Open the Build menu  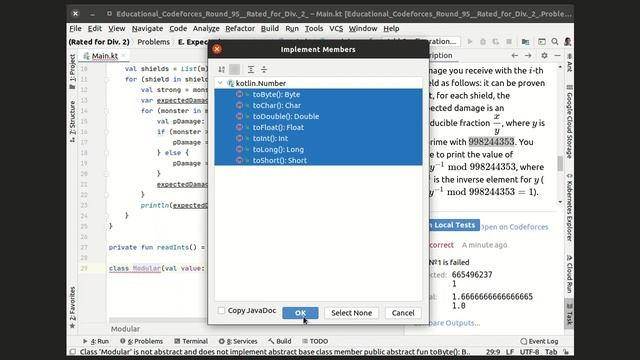coord(270,29)
